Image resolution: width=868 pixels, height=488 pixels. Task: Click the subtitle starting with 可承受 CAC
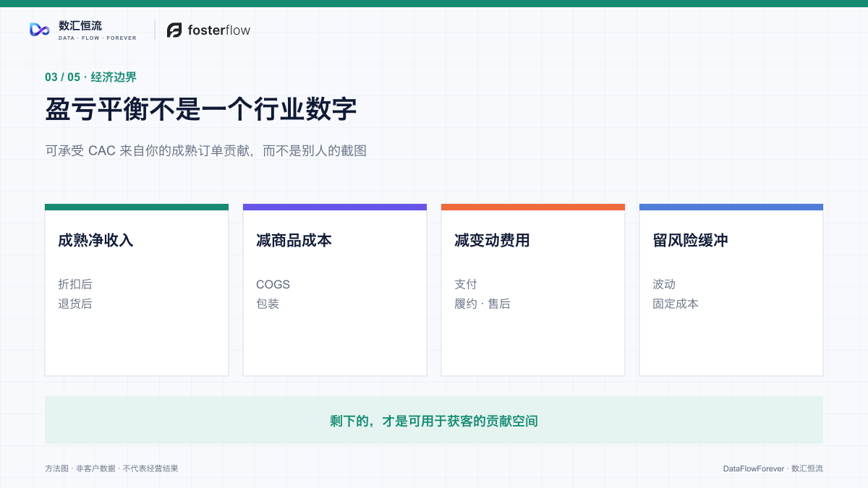(206, 151)
